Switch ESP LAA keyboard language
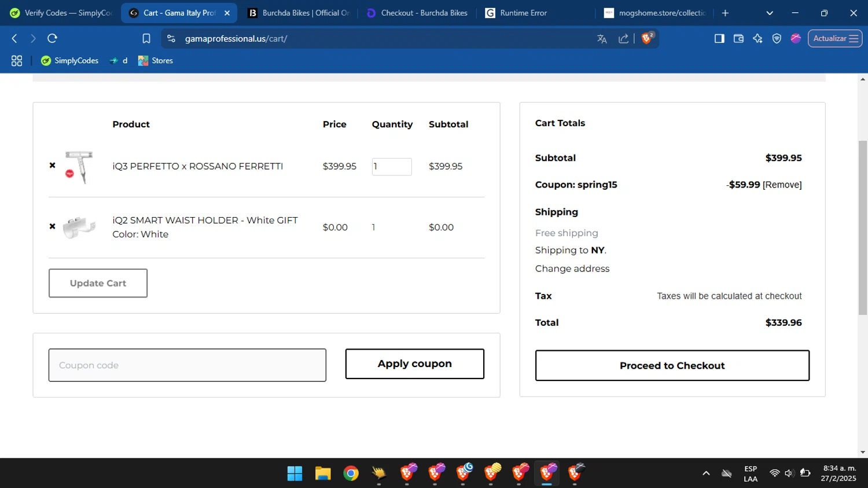 (x=751, y=474)
